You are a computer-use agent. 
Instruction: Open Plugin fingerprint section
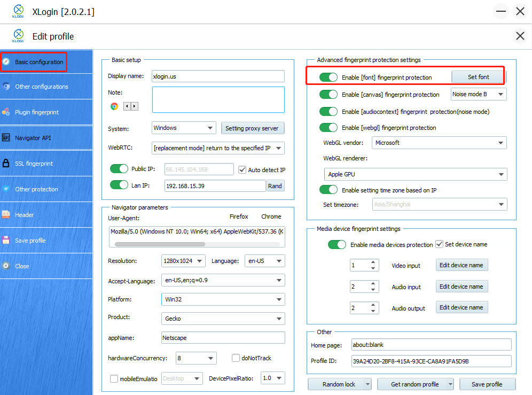pos(46,112)
